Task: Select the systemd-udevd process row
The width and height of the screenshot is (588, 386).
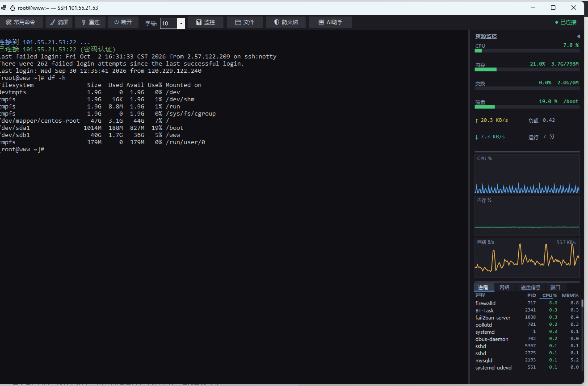Action: point(527,368)
